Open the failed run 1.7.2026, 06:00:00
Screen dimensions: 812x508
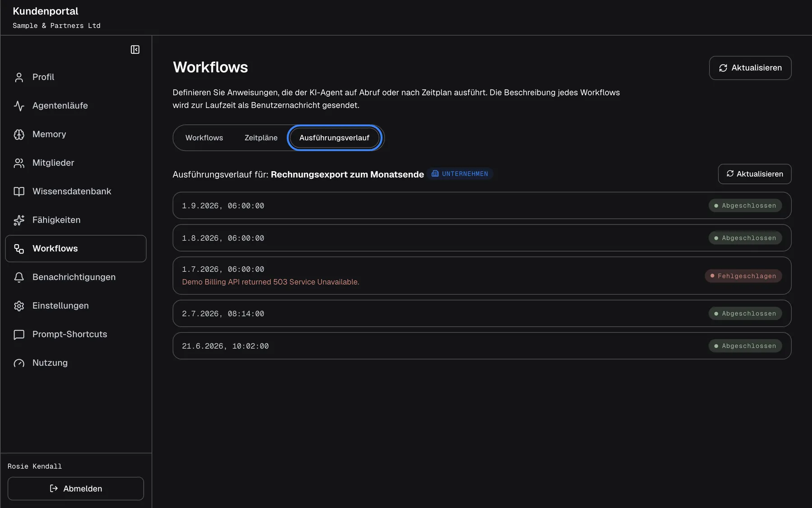coord(482,275)
